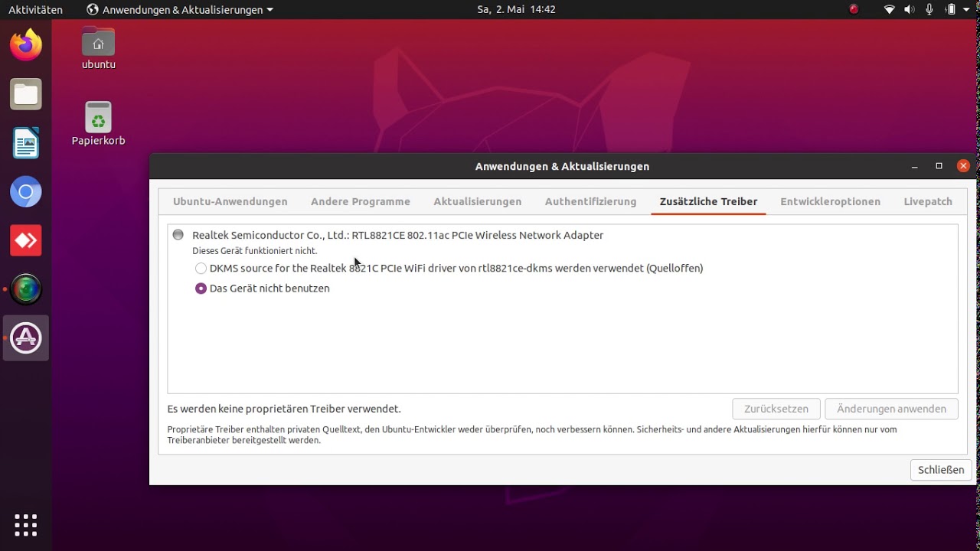
Task: Click the Schließen button
Action: (x=941, y=470)
